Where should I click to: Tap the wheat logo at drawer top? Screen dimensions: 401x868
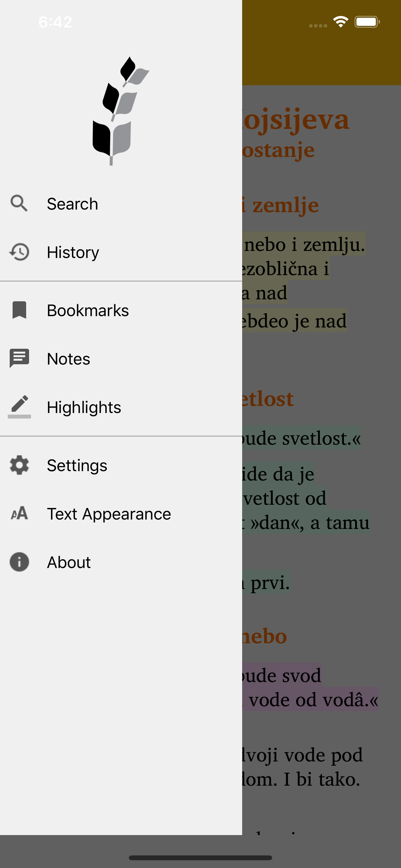[x=121, y=111]
